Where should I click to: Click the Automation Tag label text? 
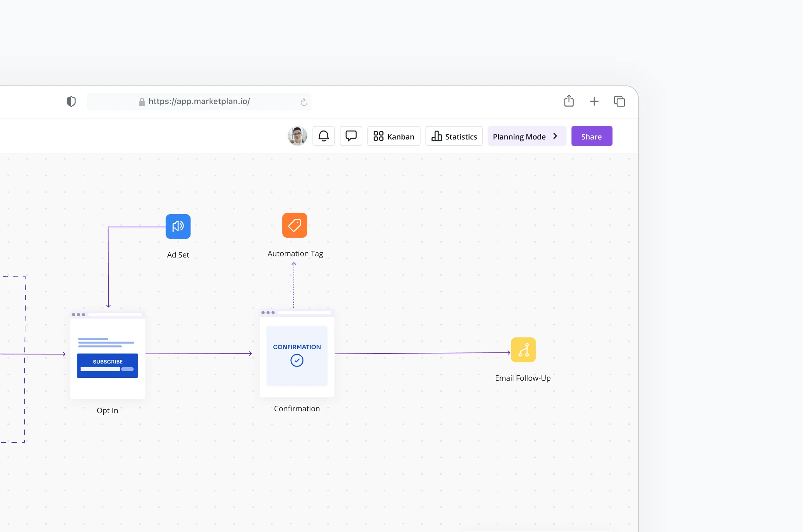pyautogui.click(x=295, y=254)
